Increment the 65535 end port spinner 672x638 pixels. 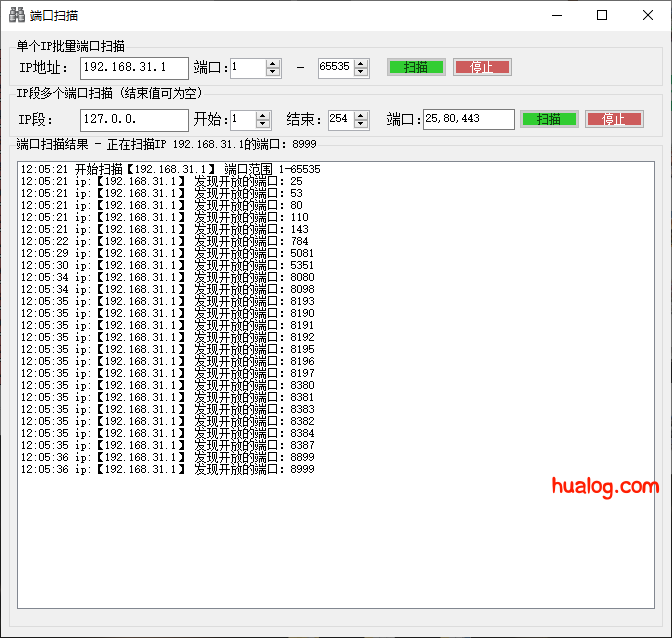360,63
